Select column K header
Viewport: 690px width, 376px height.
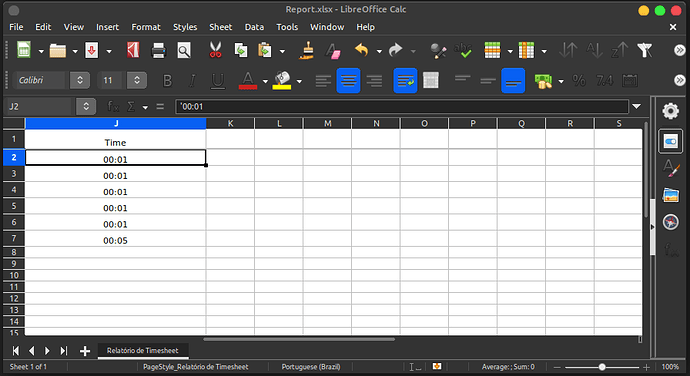230,124
